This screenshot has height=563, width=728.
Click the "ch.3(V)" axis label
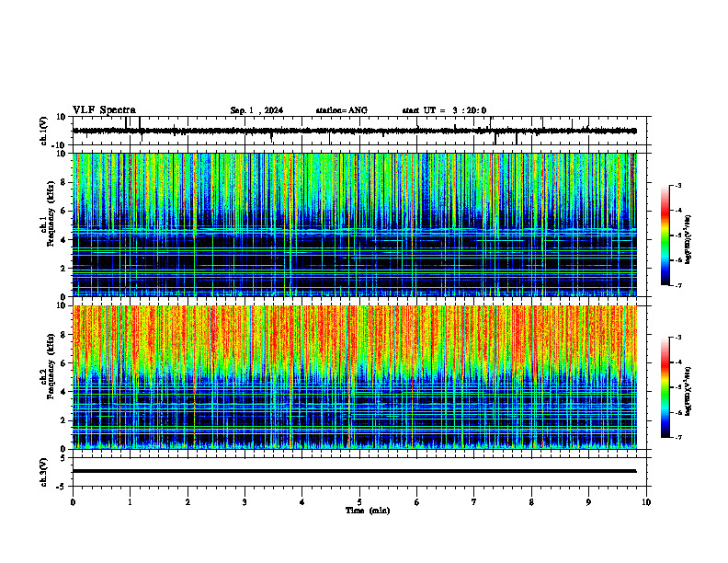coord(43,472)
